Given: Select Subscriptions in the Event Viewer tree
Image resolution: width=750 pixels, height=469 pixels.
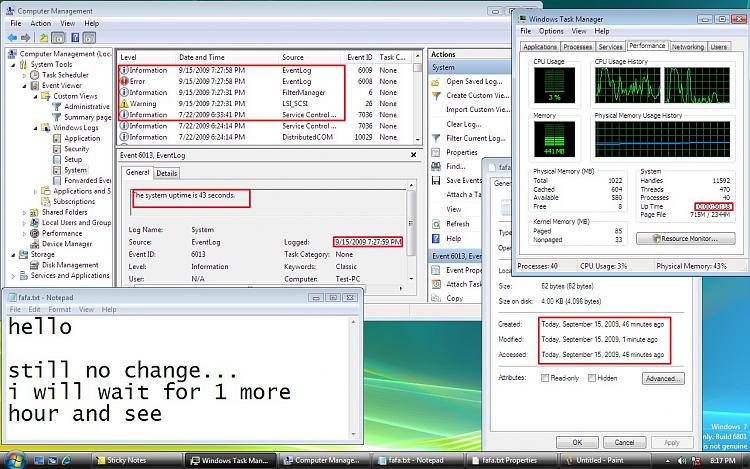Looking at the screenshot, I should 74,202.
